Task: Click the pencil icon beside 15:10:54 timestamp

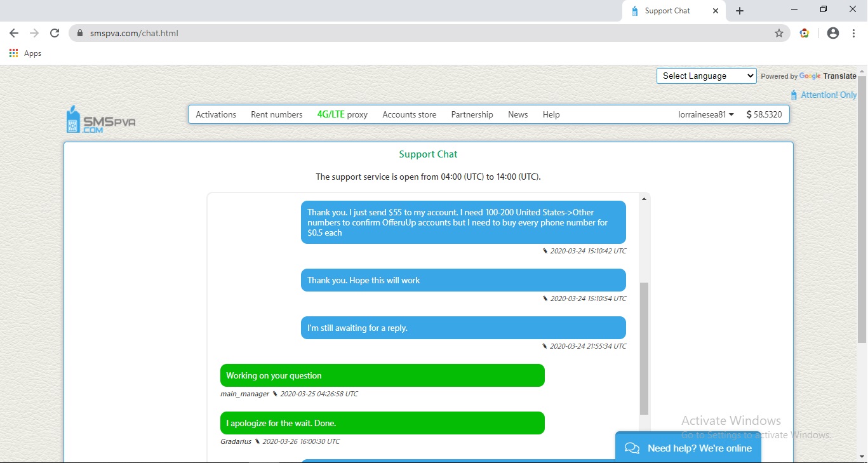Action: click(545, 299)
